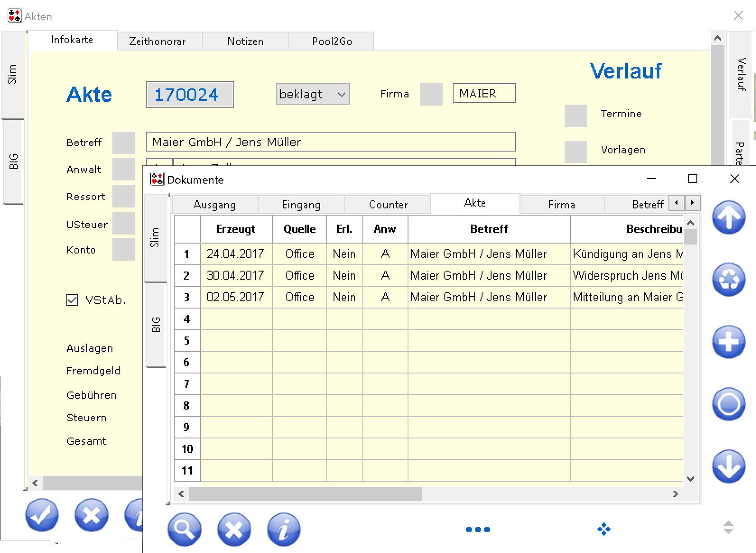This screenshot has height=553, width=756.
Task: Click the blue info button in Dokumente
Action: point(283,529)
